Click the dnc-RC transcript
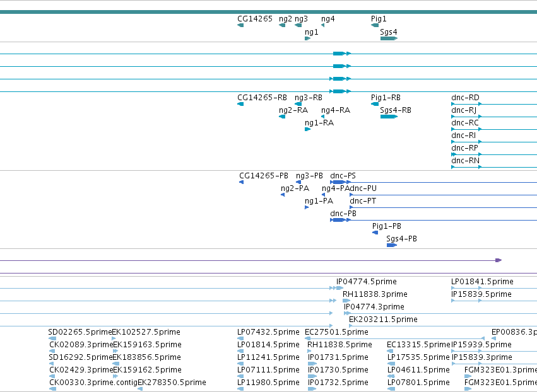This screenshot has height=392, width=537. [494, 129]
